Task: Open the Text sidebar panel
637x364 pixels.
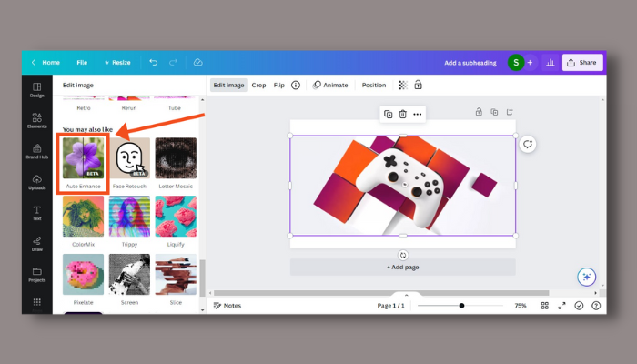Action: [x=37, y=213]
